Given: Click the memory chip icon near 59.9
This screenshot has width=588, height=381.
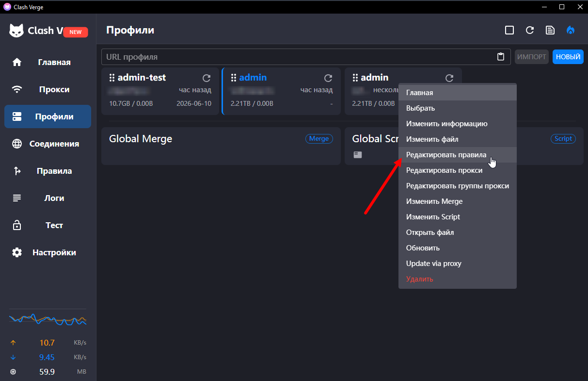Looking at the screenshot, I should [13, 372].
